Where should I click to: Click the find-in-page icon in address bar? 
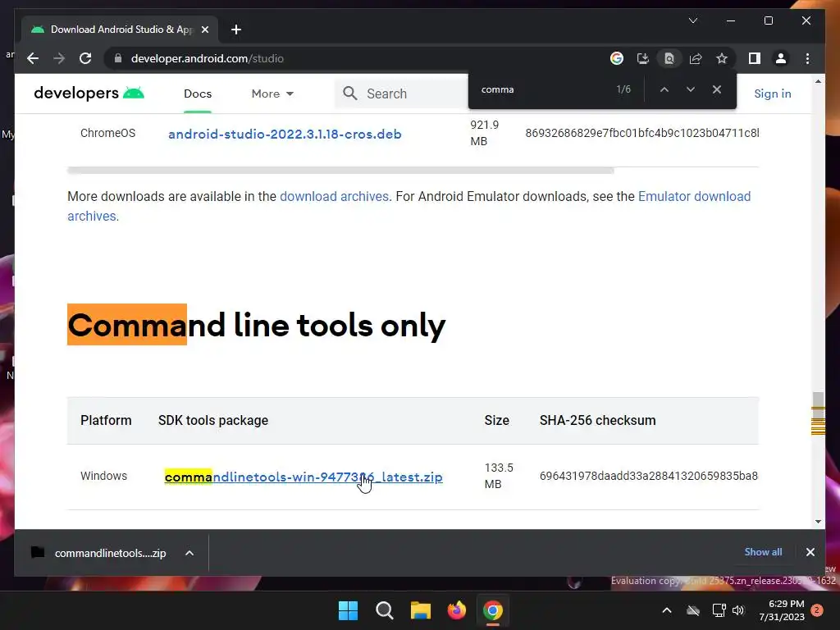point(669,58)
